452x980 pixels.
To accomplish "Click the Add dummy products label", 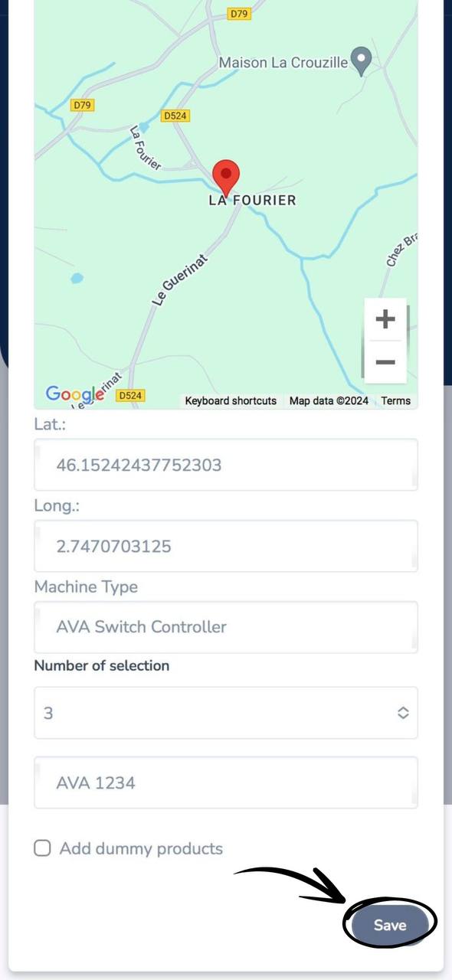I will pos(141,848).
